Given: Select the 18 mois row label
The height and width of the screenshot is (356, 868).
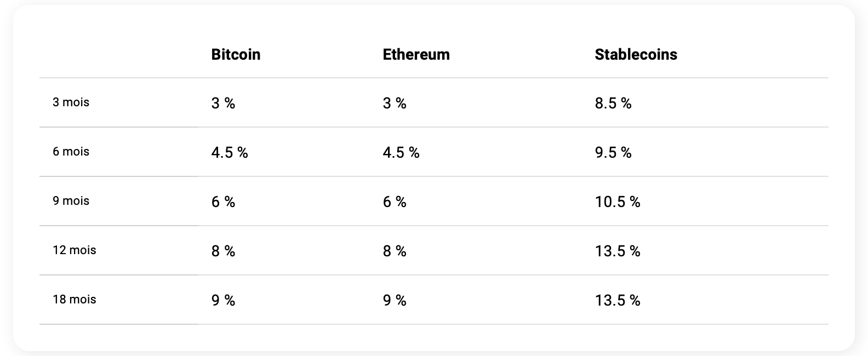Looking at the screenshot, I should 74,300.
